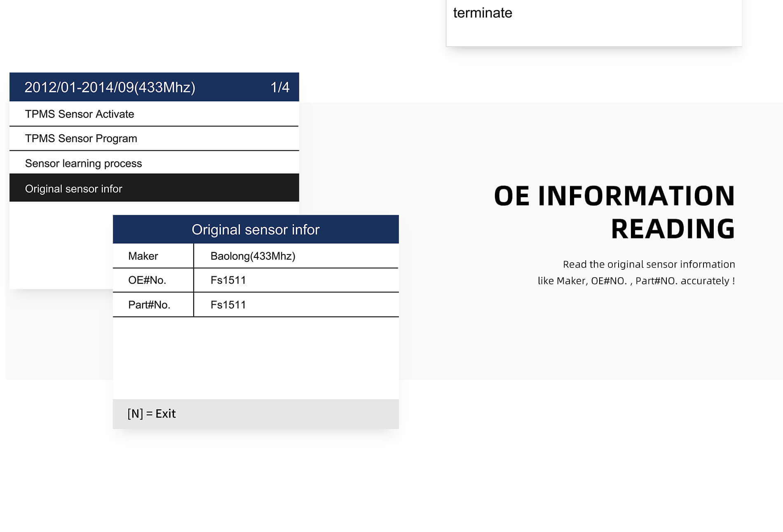Open the TPMS Sensor Program option
This screenshot has width=783, height=532.
81,139
